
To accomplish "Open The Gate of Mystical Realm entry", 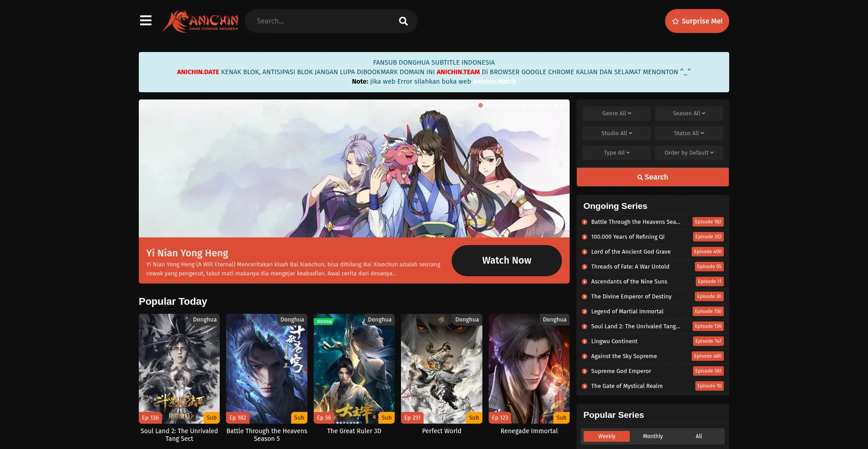I will click(627, 386).
